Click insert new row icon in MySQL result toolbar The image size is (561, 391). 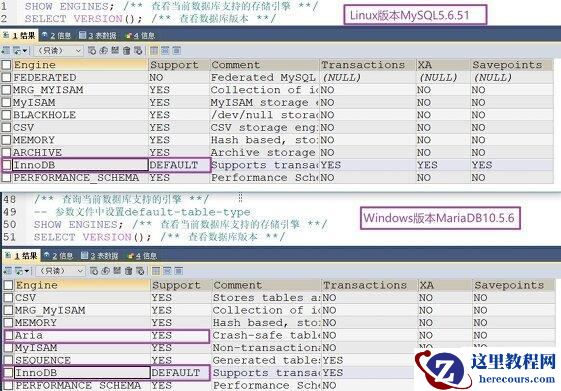[92, 50]
